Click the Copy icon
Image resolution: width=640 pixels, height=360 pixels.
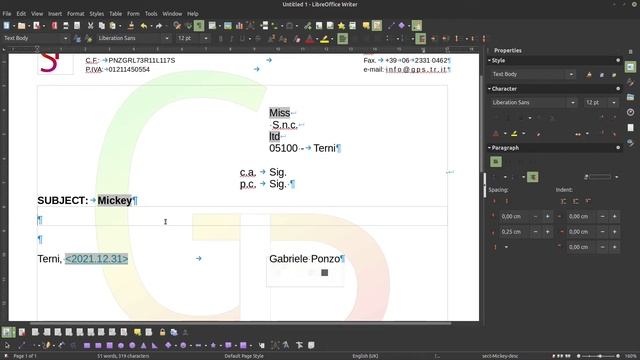(x=102, y=26)
